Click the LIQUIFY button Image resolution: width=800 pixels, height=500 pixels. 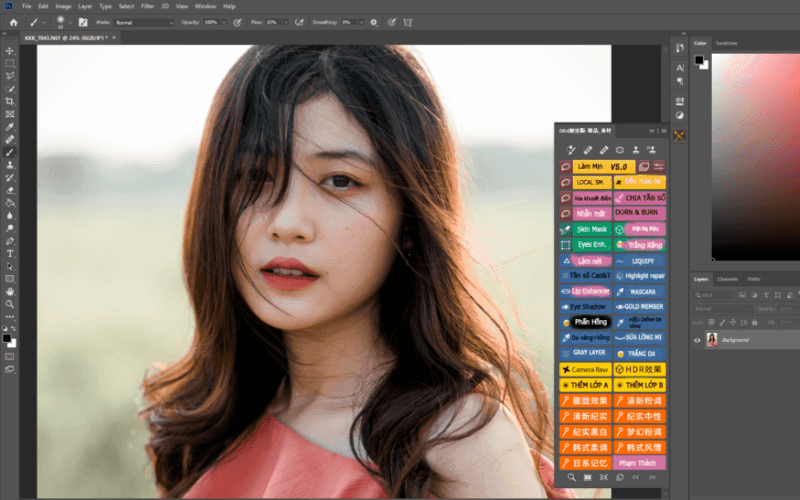coord(640,261)
